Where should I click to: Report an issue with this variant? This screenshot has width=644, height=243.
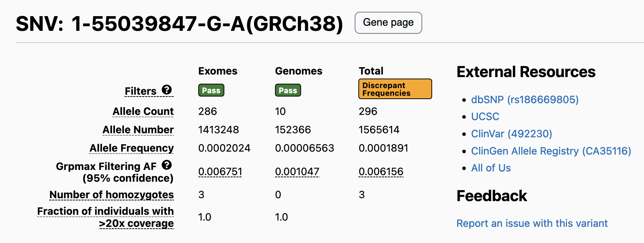(532, 223)
